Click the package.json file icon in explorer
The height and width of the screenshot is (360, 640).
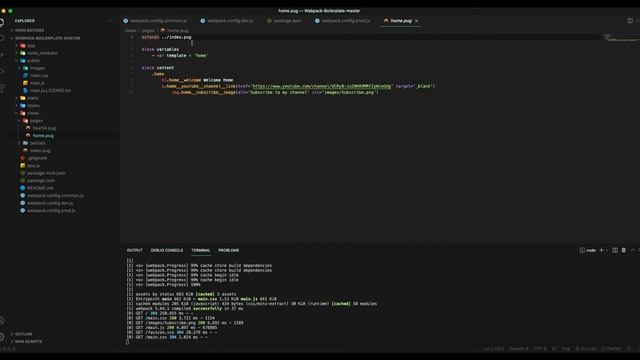click(23, 180)
